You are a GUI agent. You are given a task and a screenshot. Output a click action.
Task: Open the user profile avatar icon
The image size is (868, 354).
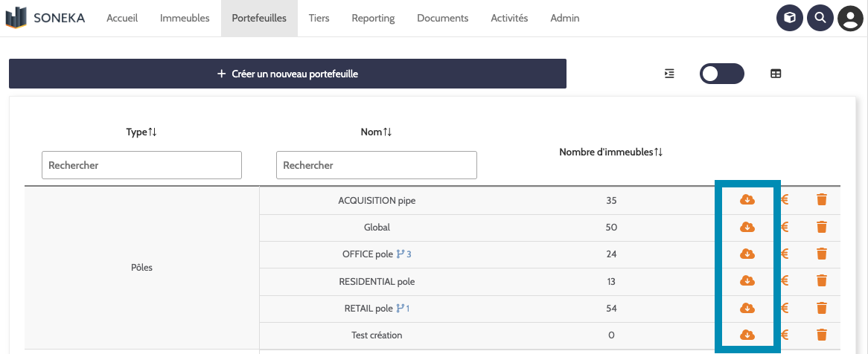pyautogui.click(x=850, y=18)
